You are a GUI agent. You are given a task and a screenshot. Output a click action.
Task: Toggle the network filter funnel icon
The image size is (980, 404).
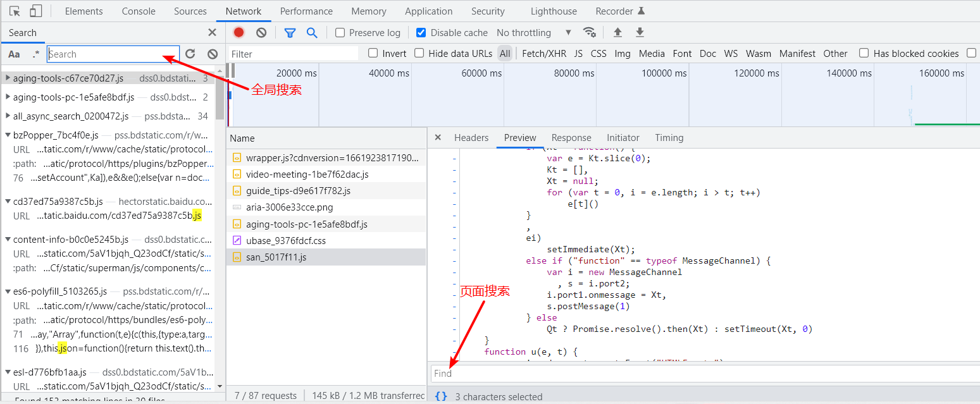(x=290, y=32)
